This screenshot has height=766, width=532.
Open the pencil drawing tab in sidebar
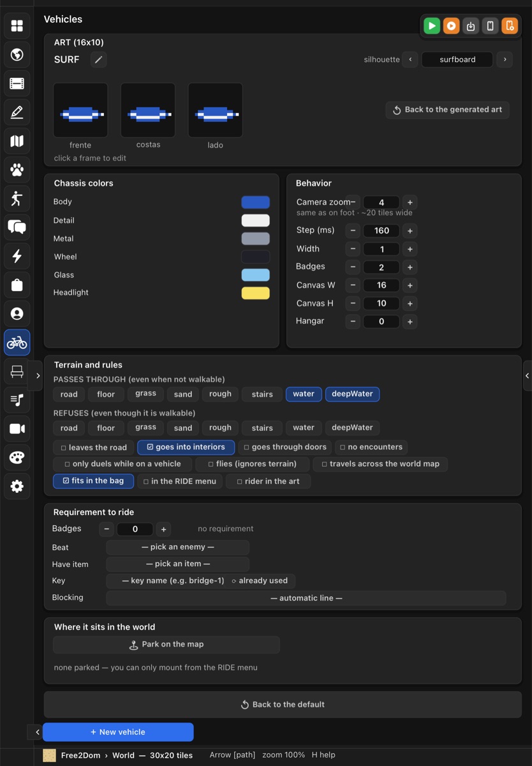point(17,112)
